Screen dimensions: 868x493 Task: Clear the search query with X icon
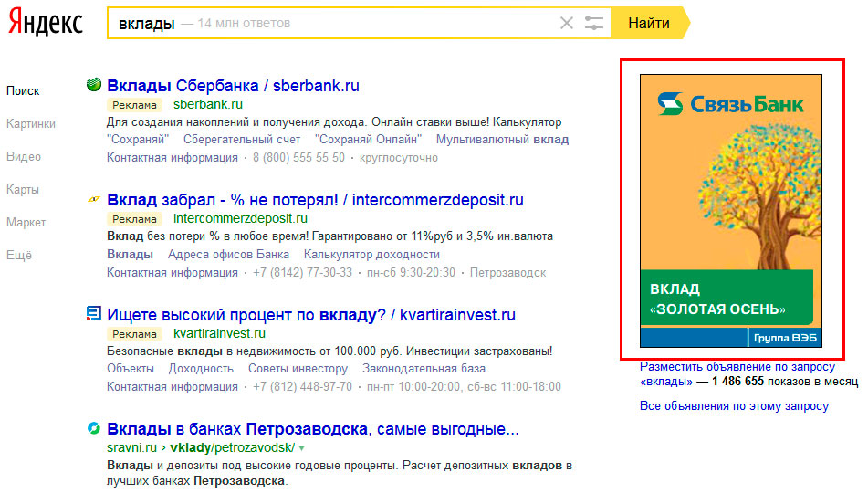click(x=566, y=23)
